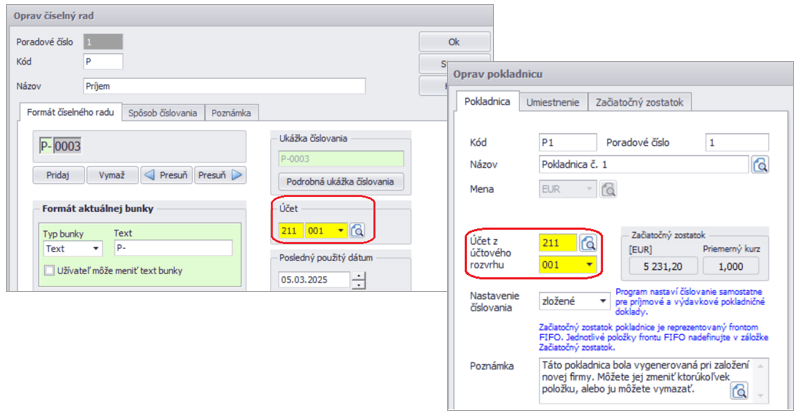This screenshot has height=415, width=801.
Task: Open the Poznámka text lookup icon
Action: [740, 390]
